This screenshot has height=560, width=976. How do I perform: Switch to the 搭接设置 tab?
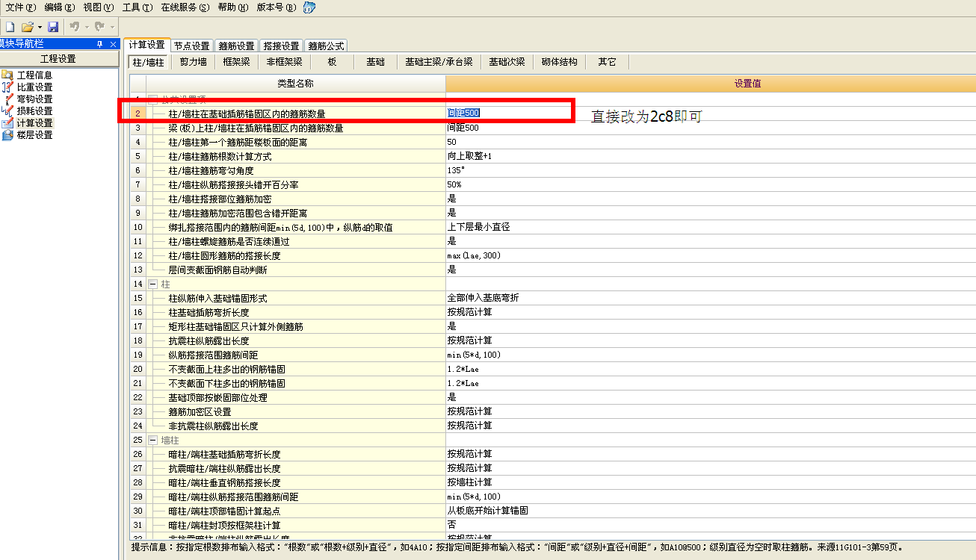pyautogui.click(x=281, y=46)
